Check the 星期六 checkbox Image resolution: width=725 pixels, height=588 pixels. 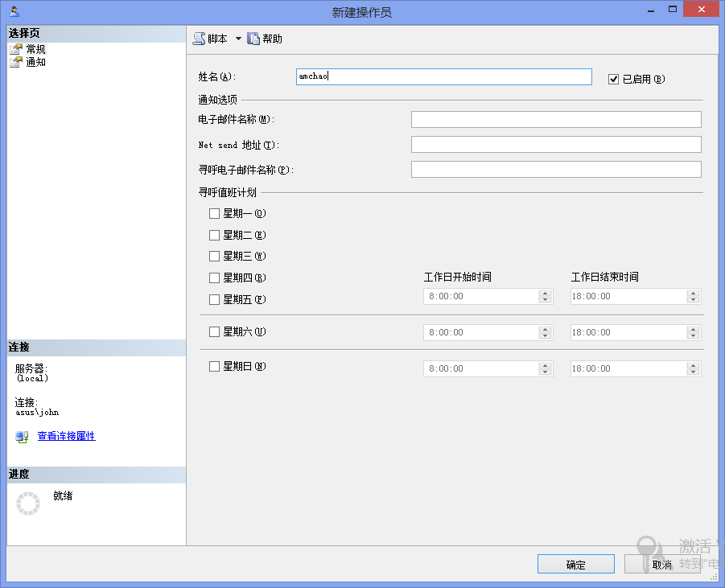[214, 331]
